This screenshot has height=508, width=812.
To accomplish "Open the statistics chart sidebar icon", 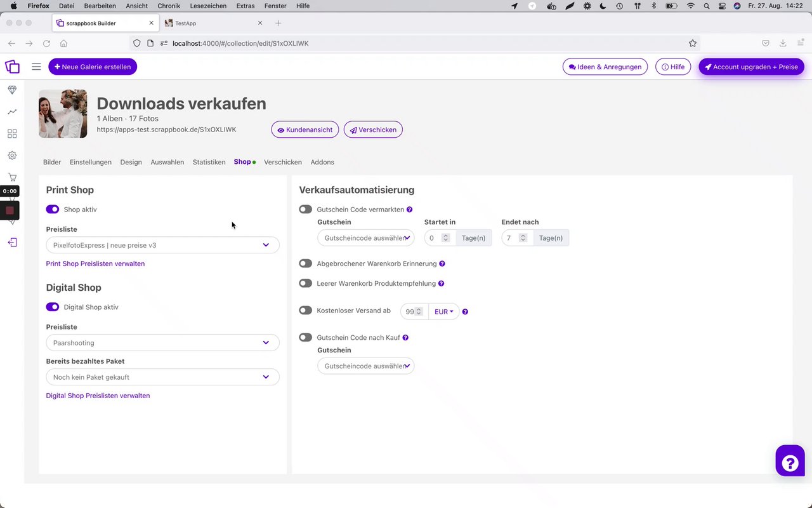I will point(12,112).
